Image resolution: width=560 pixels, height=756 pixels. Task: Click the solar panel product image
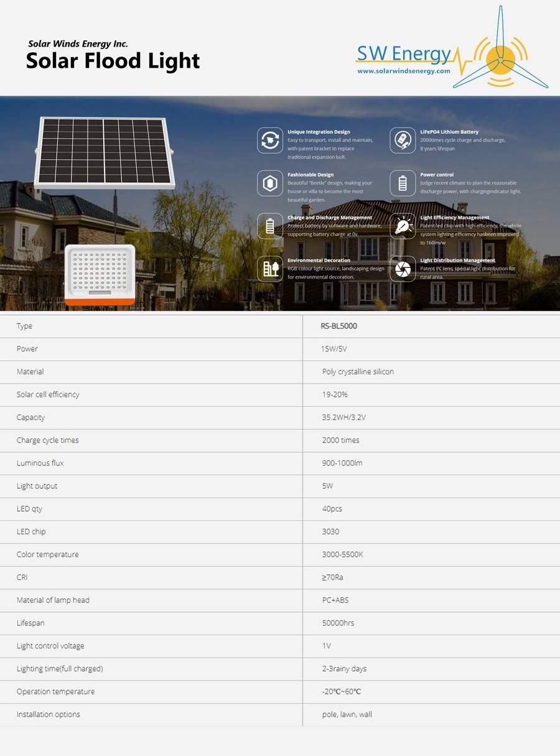pyautogui.click(x=105, y=152)
